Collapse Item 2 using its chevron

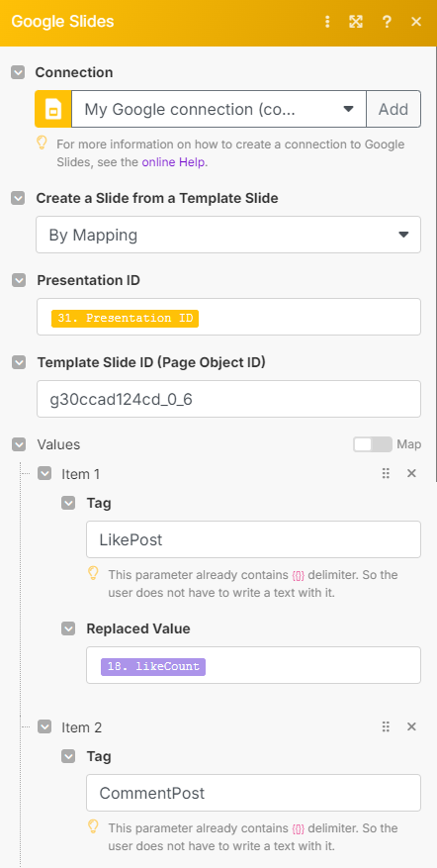pos(44,726)
